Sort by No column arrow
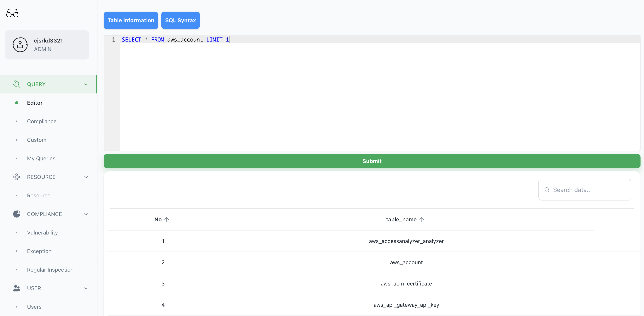This screenshot has width=644, height=316. click(x=167, y=219)
